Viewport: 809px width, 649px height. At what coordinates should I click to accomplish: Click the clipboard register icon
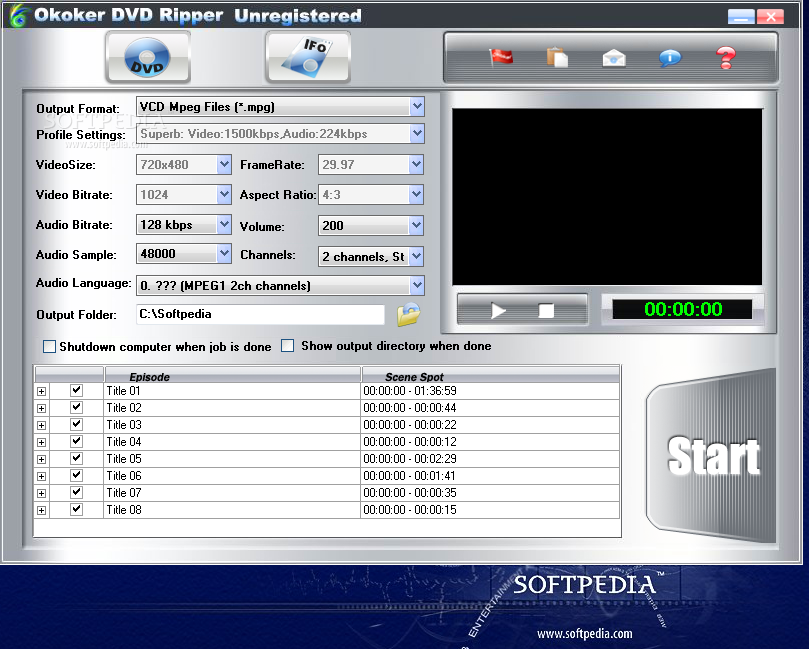(x=557, y=57)
